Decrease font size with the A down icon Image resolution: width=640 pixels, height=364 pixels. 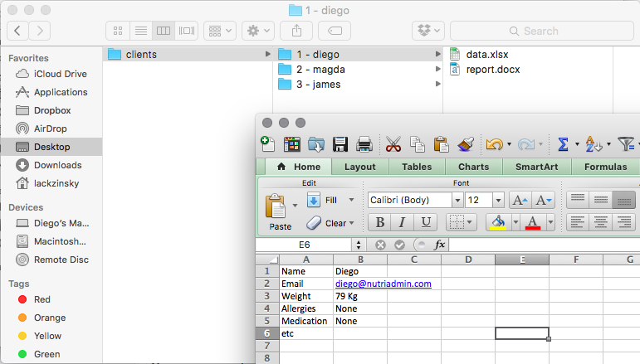[543, 200]
